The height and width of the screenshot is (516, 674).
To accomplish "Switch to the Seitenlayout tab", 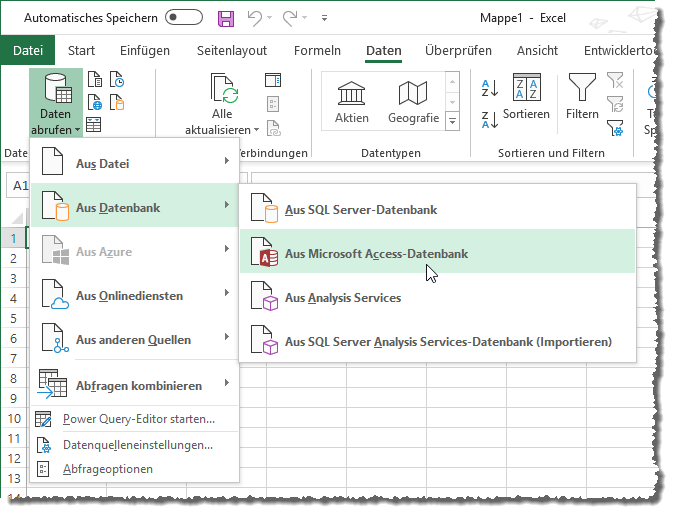I will click(232, 50).
